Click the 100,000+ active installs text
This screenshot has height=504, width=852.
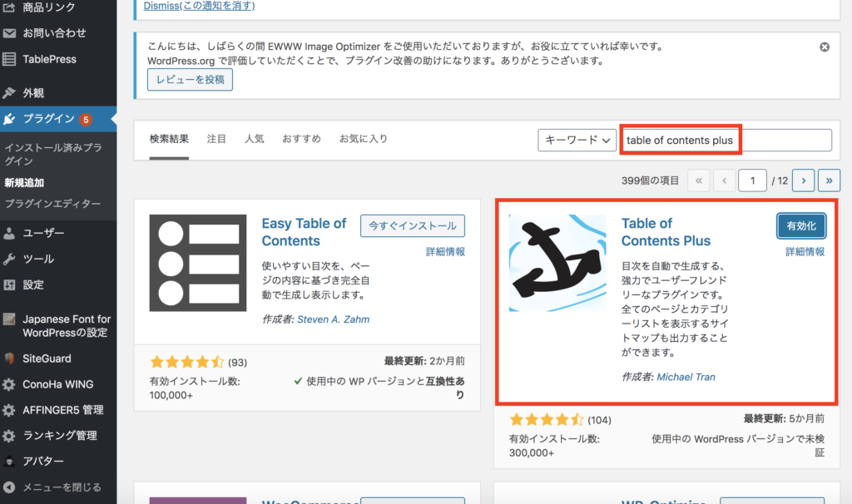tap(171, 395)
